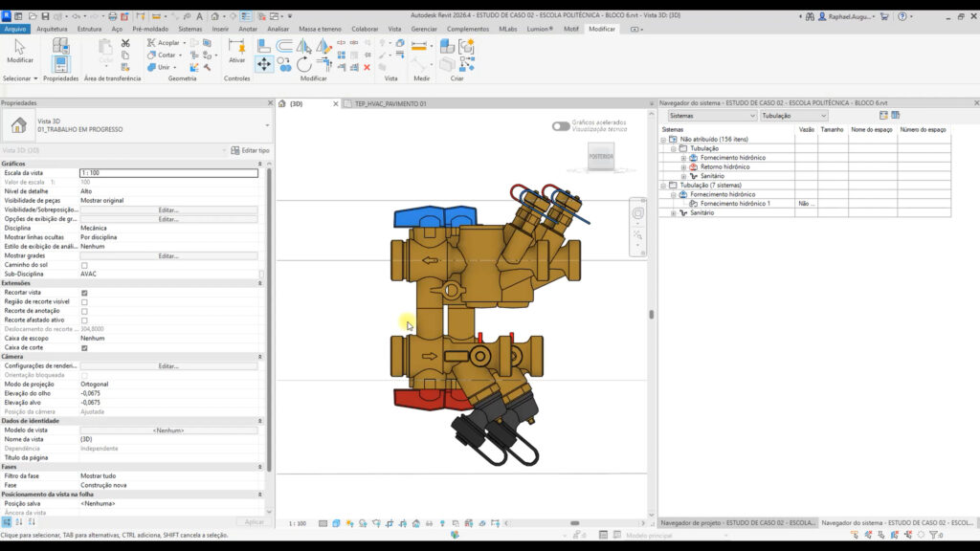The width and height of the screenshot is (980, 551).
Task: Switch to the Sistemas ribbon tab
Action: (190, 29)
